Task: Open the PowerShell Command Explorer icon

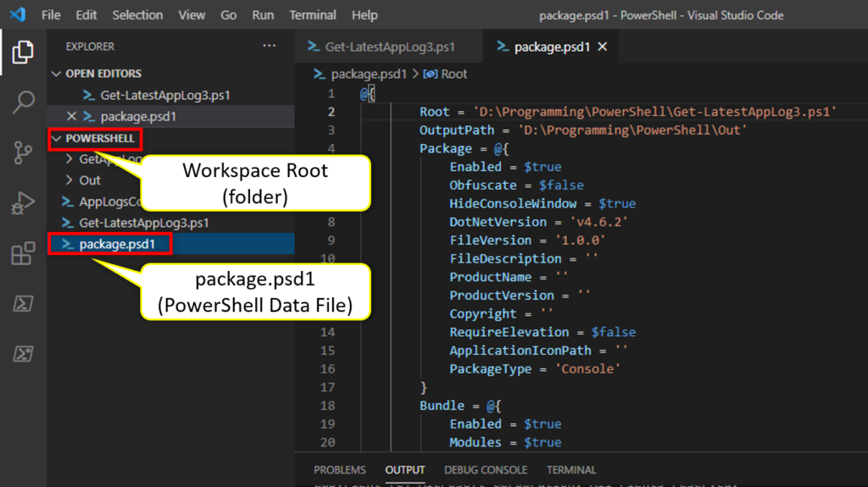Action: pyautogui.click(x=23, y=303)
